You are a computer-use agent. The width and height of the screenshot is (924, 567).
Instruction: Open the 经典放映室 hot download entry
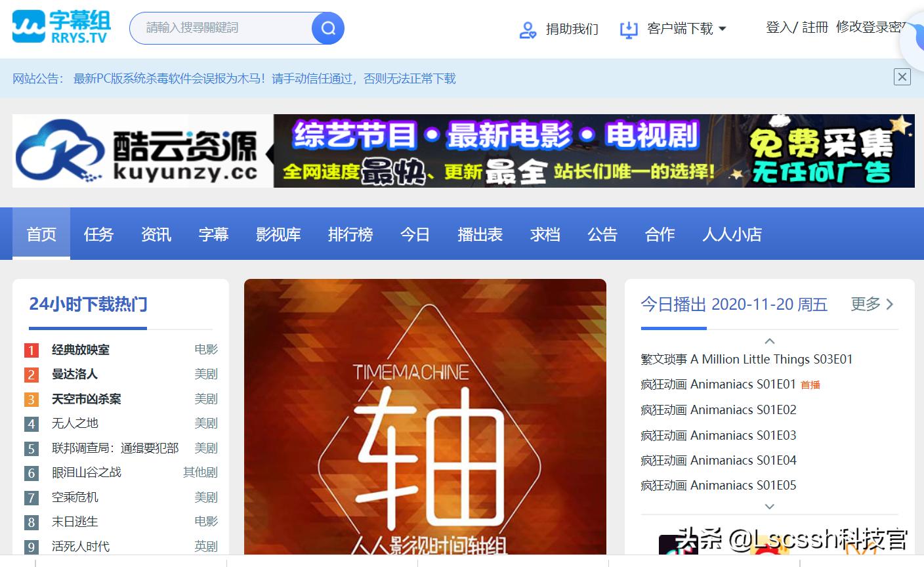tap(81, 350)
